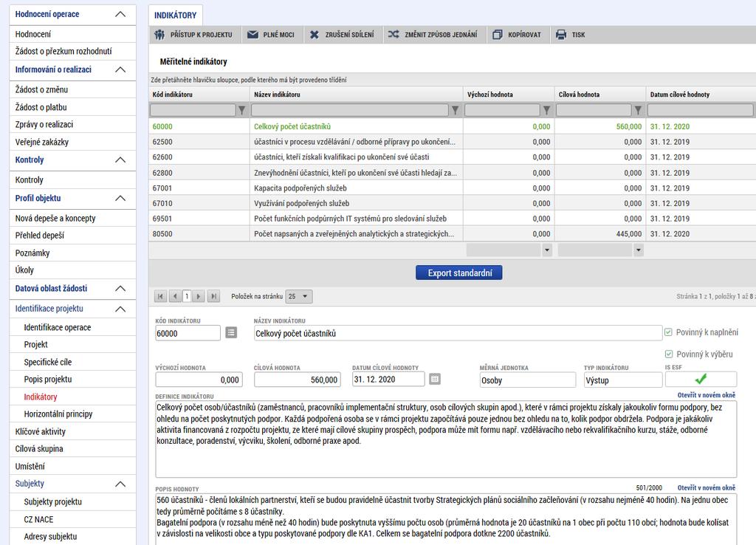Open Přehled depeší in sidebar
This screenshot has width=756, height=545.
pos(40,236)
